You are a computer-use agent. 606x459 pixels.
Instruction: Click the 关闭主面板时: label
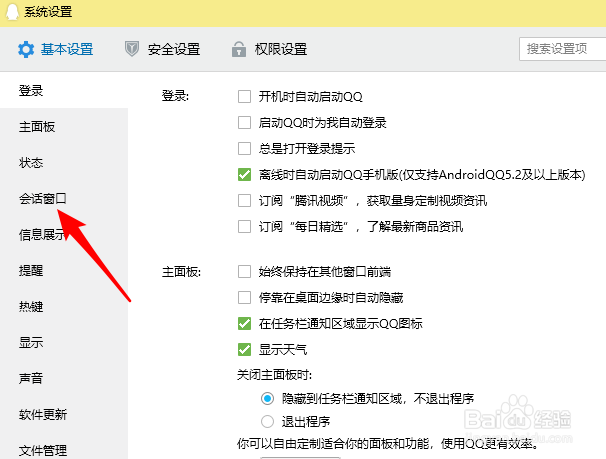click(x=274, y=375)
